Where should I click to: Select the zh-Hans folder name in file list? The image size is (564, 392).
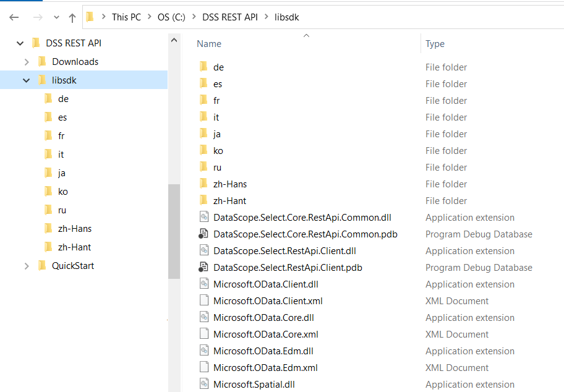point(230,184)
